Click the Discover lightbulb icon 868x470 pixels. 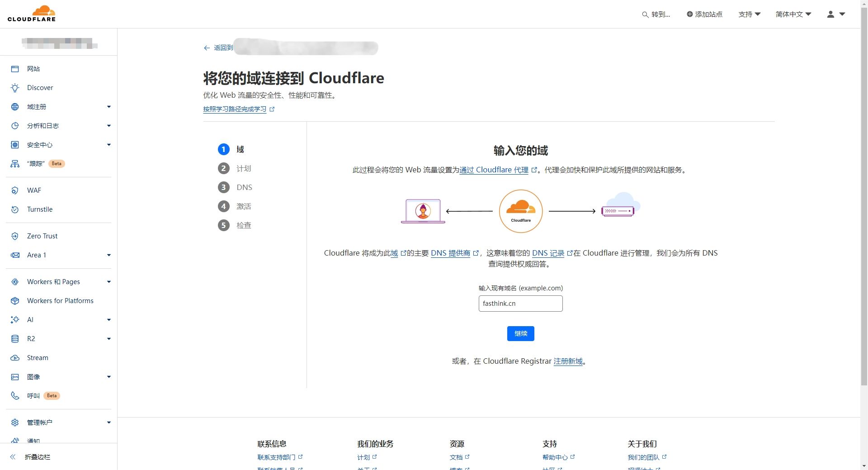pos(15,88)
